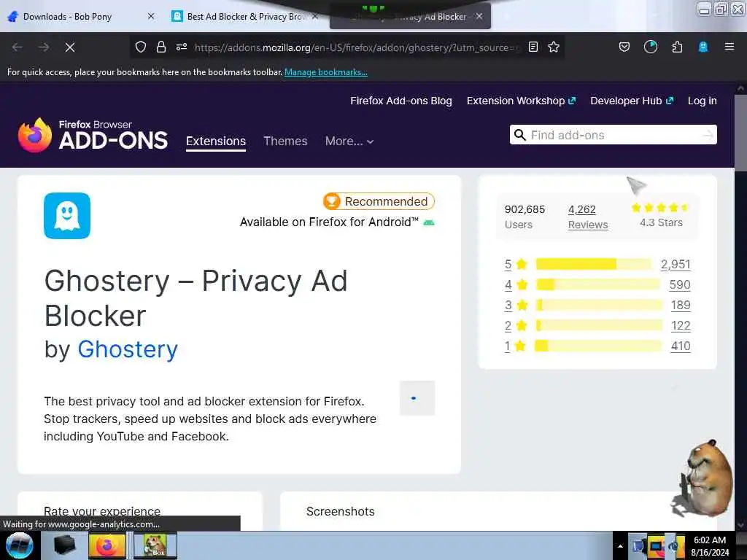The image size is (747, 560).
Task: Click the loading install button placeholder
Action: click(417, 398)
